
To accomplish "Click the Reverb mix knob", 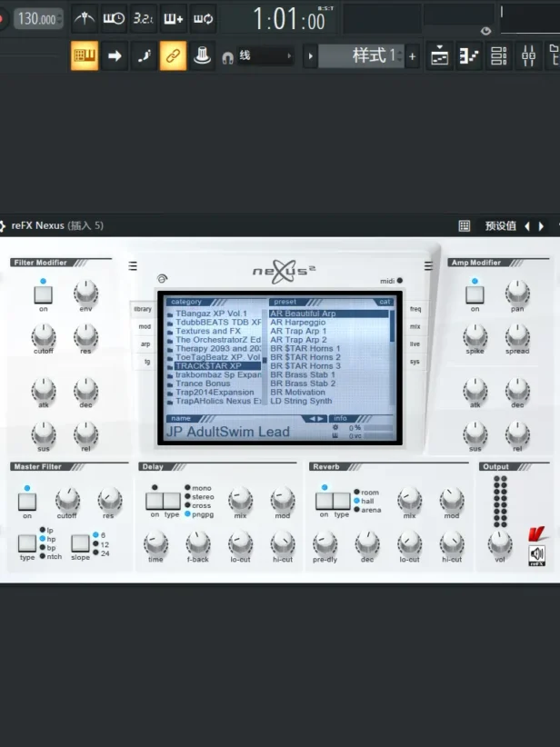I will tap(409, 500).
